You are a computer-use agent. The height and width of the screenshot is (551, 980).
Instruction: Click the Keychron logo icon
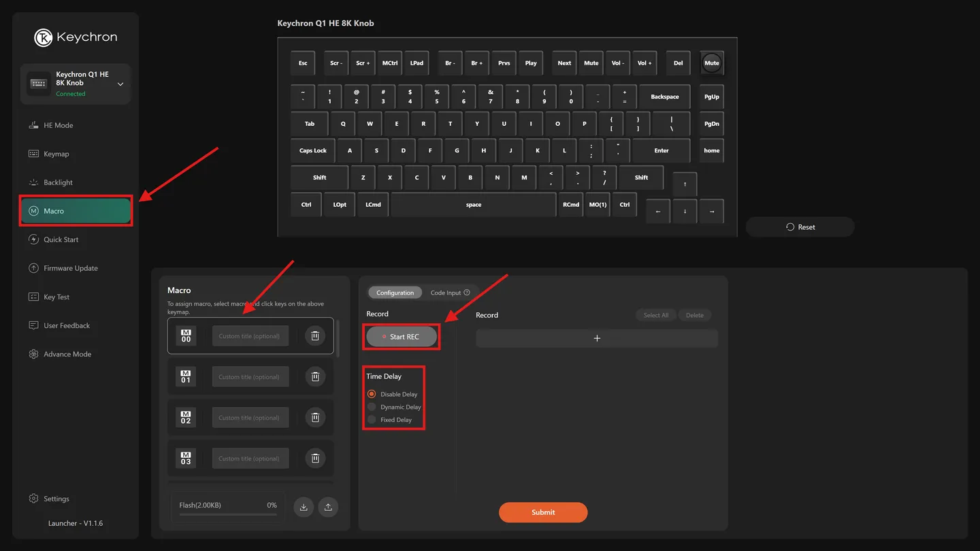point(44,37)
